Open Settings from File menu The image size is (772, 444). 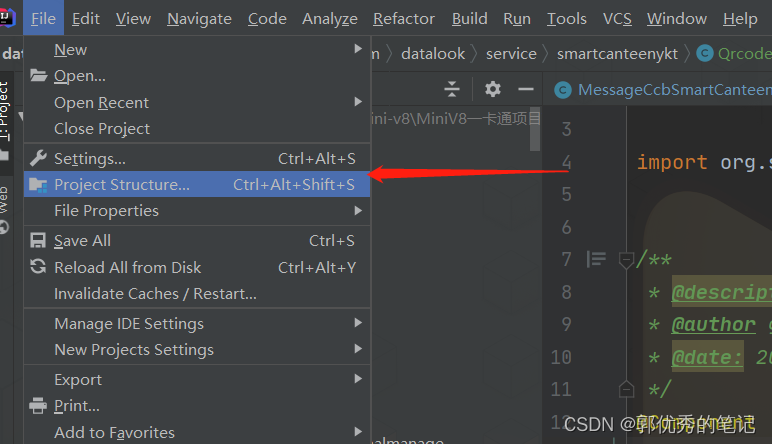pyautogui.click(x=90, y=158)
